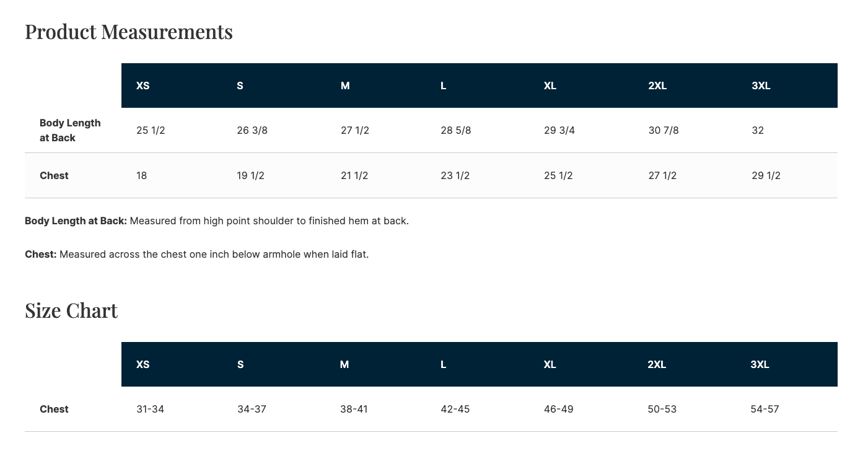Click the 32 body length value for 3XL
The image size is (868, 469).
click(x=758, y=130)
